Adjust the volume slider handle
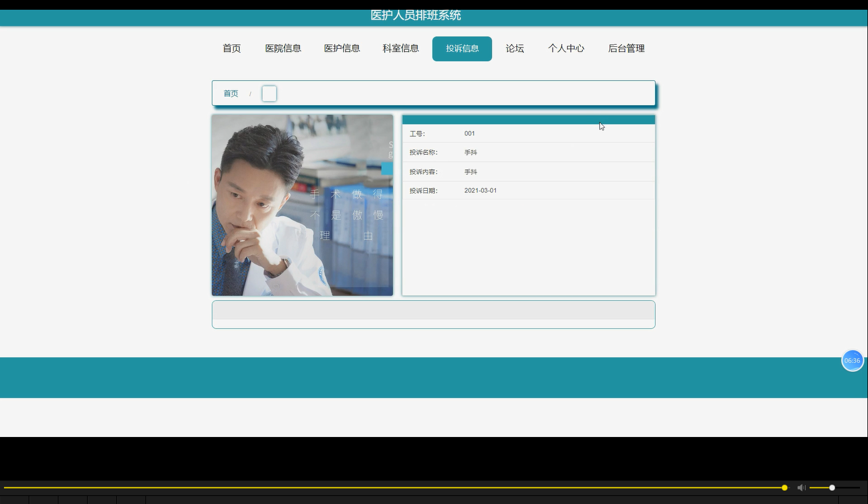Image resolution: width=868 pixels, height=504 pixels. 831,487
